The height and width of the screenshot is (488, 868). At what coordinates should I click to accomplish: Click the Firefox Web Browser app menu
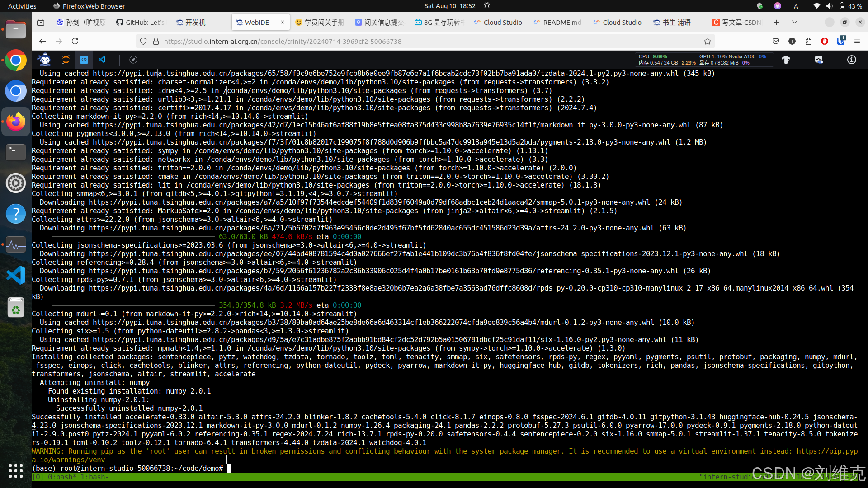pyautogui.click(x=89, y=6)
